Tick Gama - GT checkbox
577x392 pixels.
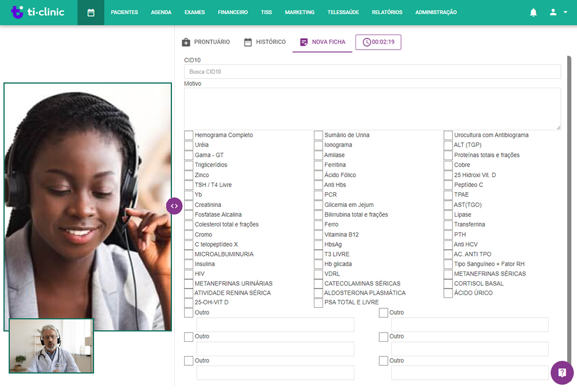coord(189,155)
